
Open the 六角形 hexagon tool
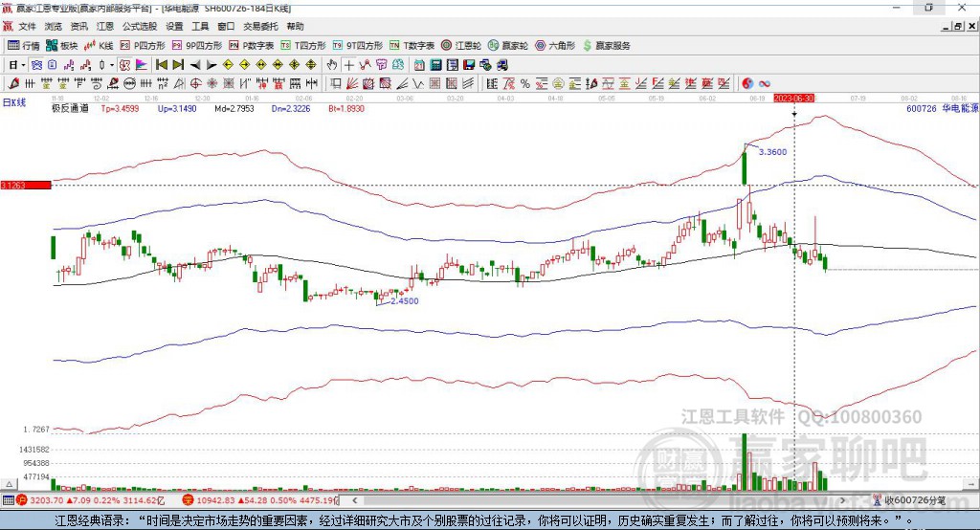click(x=555, y=45)
